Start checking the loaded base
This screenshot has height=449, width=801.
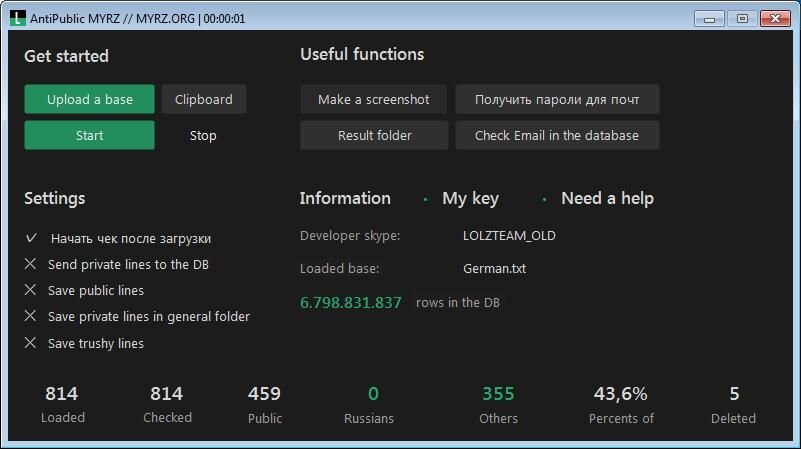tap(89, 135)
